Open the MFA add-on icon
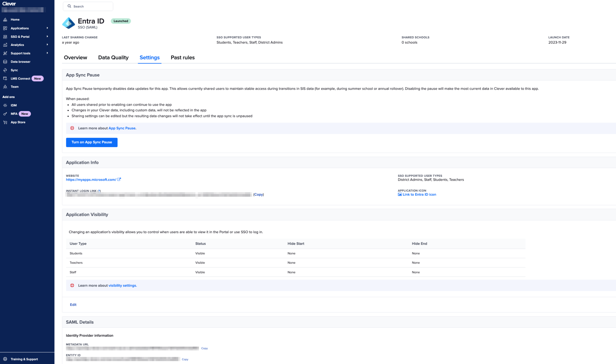616x364 pixels. pos(5,114)
